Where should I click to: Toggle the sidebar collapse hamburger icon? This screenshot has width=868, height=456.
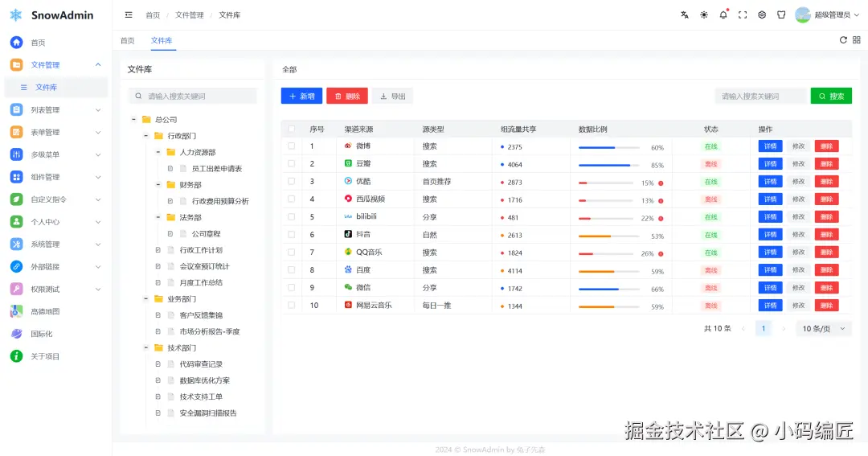click(x=129, y=15)
